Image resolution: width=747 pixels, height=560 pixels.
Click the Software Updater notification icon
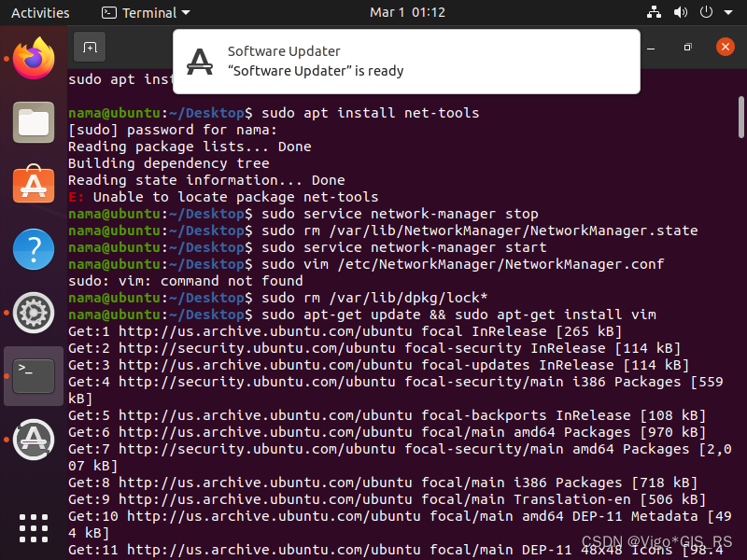coord(200,62)
